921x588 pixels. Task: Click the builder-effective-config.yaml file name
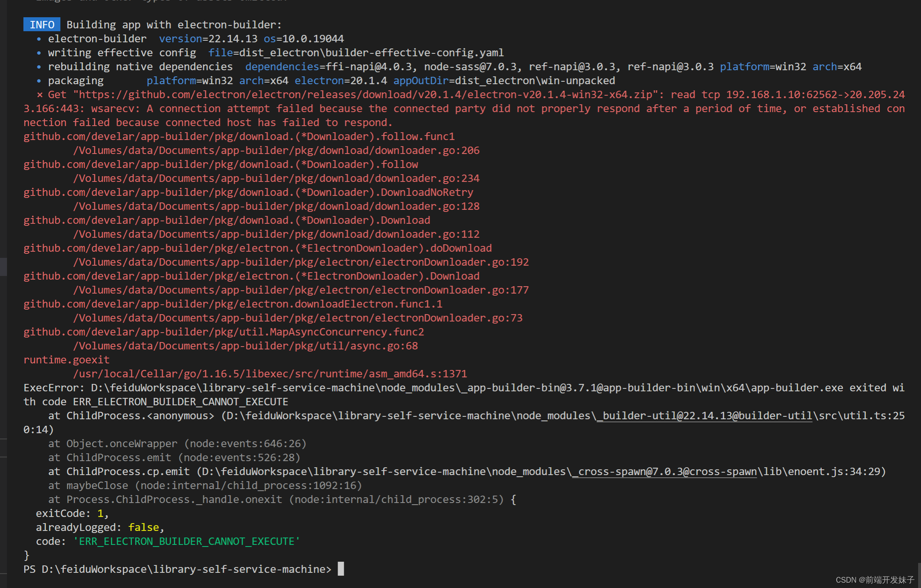coord(414,53)
